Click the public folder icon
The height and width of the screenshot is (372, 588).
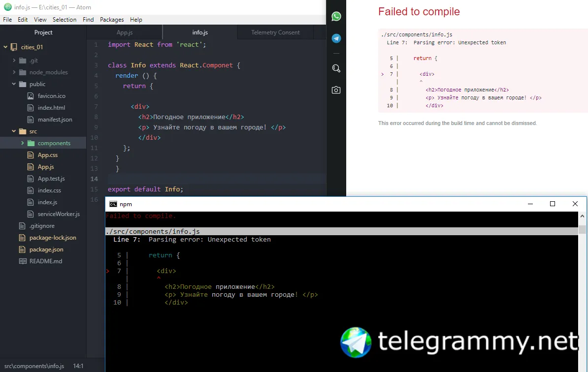tap(23, 84)
